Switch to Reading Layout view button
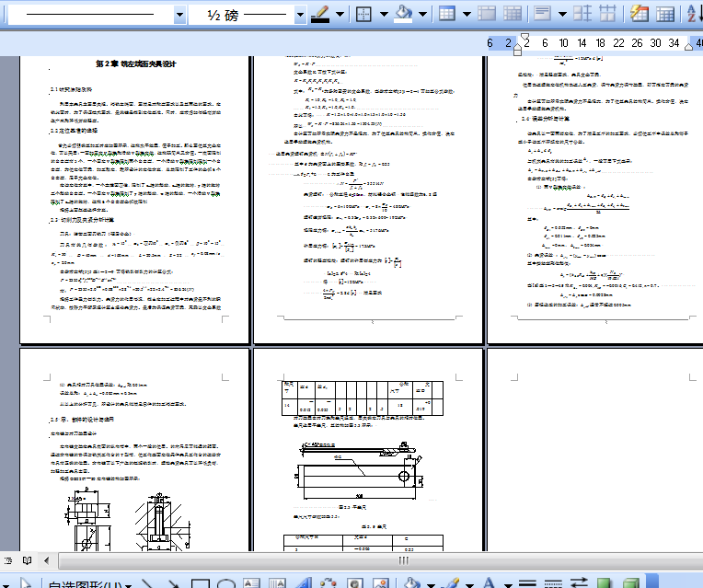 (x=28, y=560)
